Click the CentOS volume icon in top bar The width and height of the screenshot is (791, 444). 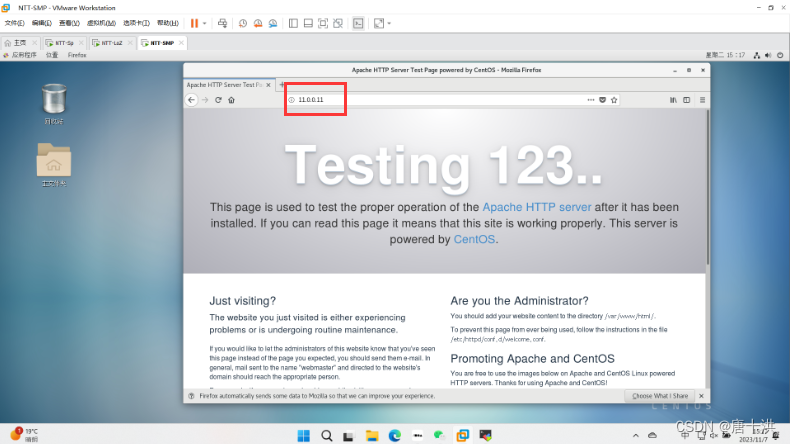[x=768, y=55]
